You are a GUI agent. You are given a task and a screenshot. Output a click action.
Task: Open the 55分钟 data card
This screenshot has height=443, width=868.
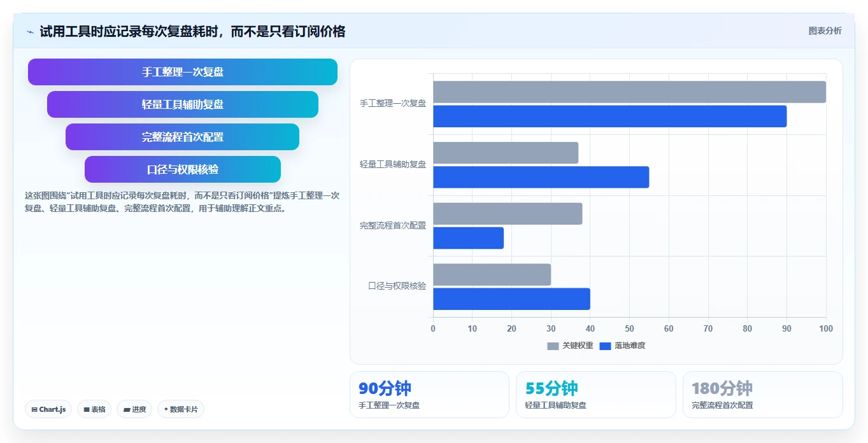(x=596, y=395)
